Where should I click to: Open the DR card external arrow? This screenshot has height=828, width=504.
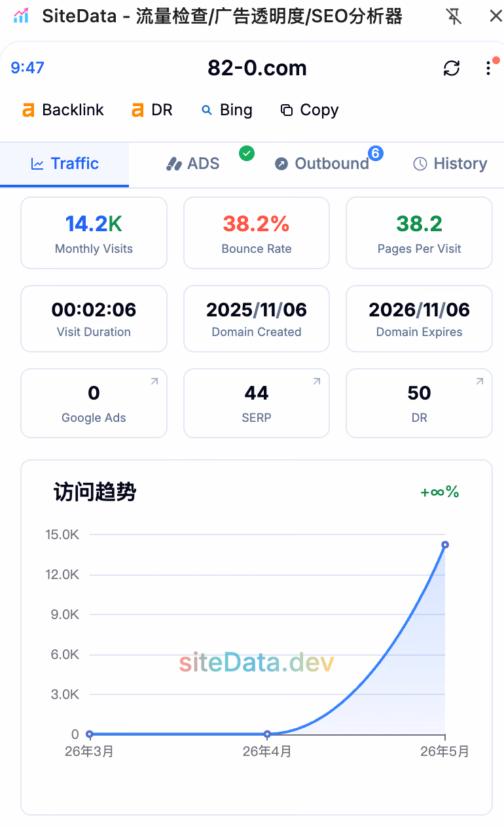coord(479,381)
